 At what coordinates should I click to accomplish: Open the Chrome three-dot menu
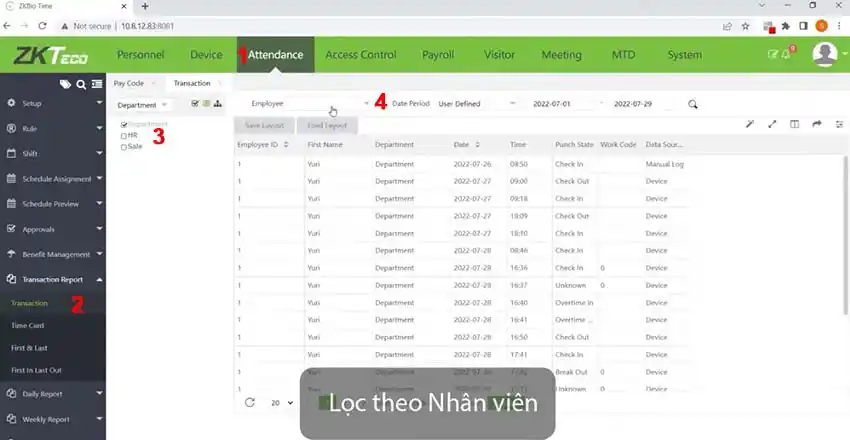pyautogui.click(x=840, y=25)
